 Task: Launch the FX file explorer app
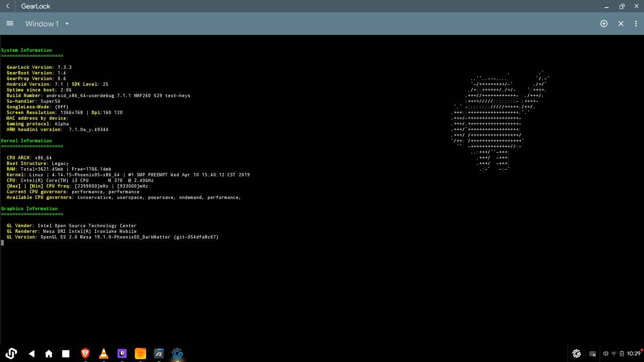159,354
